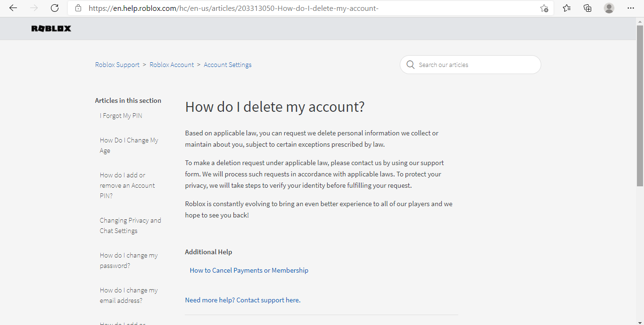Viewport: 644px width, 325px height.
Task: Click the Roblox logo
Action: [x=51, y=29]
